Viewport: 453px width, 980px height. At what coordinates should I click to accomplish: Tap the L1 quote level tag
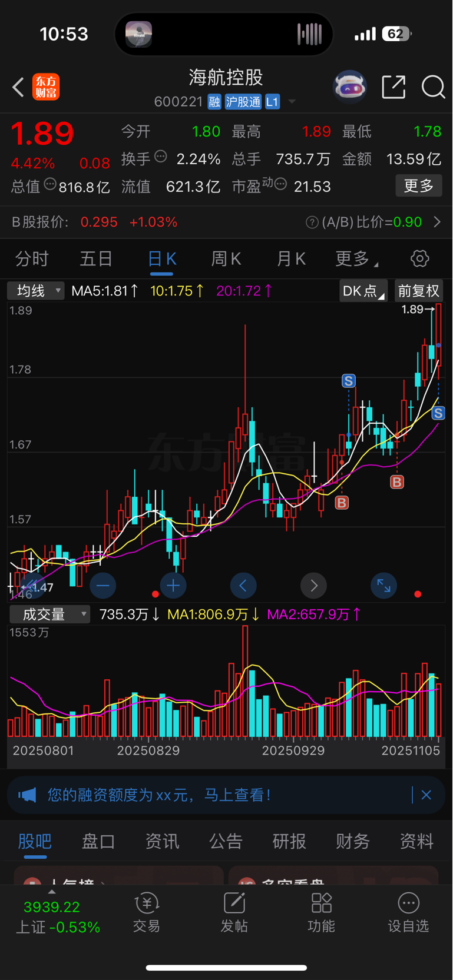[x=272, y=102]
